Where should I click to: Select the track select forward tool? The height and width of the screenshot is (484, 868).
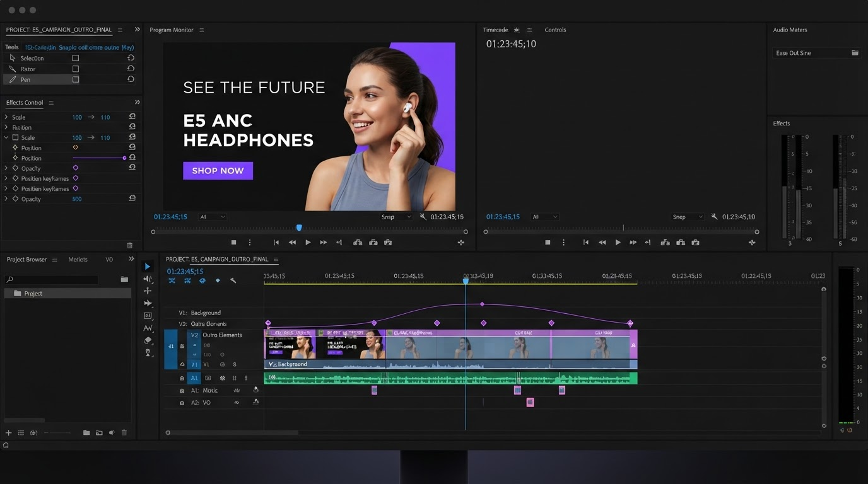click(148, 303)
